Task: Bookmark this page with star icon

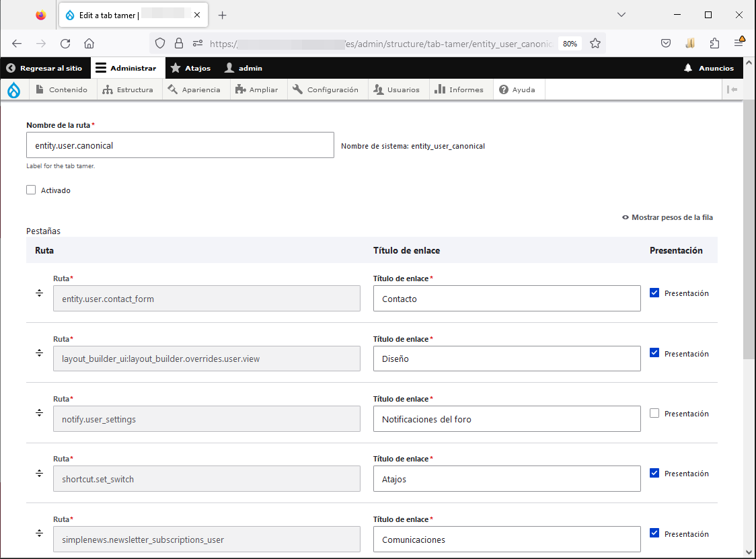Action: pos(595,44)
